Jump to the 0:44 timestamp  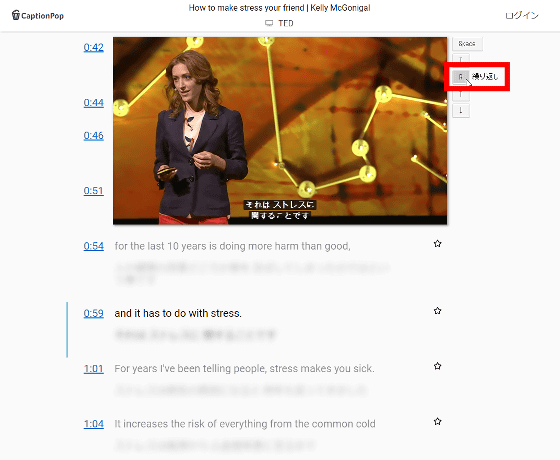94,103
